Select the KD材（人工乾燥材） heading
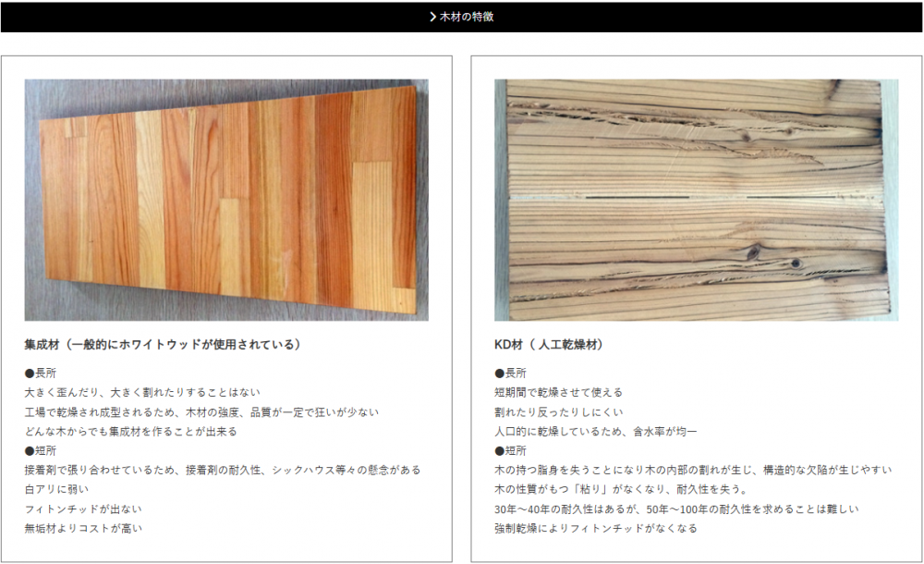 pos(551,345)
